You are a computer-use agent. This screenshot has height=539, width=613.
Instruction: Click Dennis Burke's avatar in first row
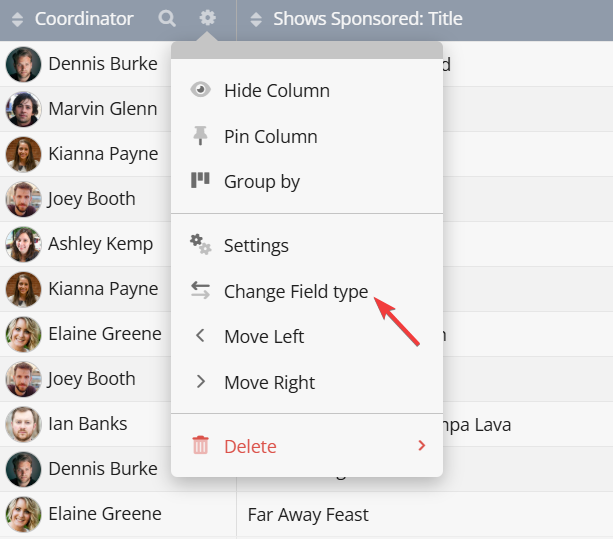point(23,64)
